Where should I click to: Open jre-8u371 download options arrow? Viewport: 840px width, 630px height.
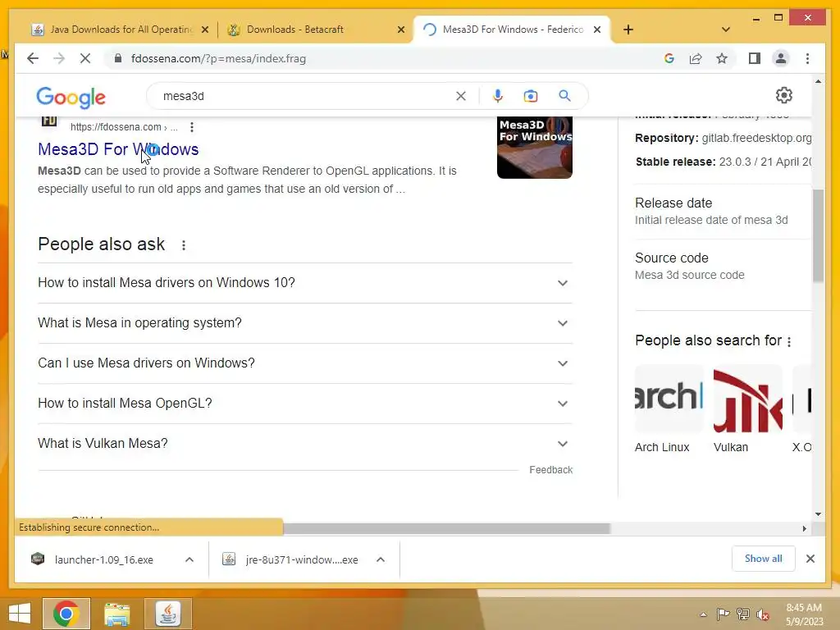[381, 559]
